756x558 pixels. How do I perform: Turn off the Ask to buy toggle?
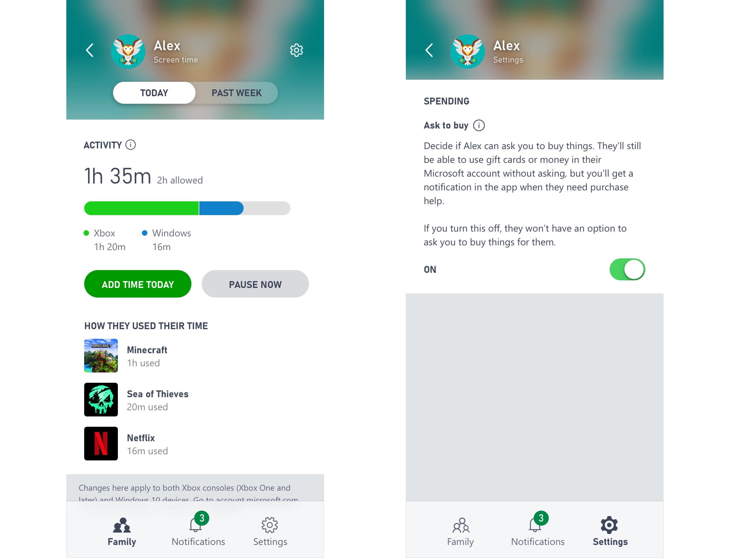pos(627,269)
